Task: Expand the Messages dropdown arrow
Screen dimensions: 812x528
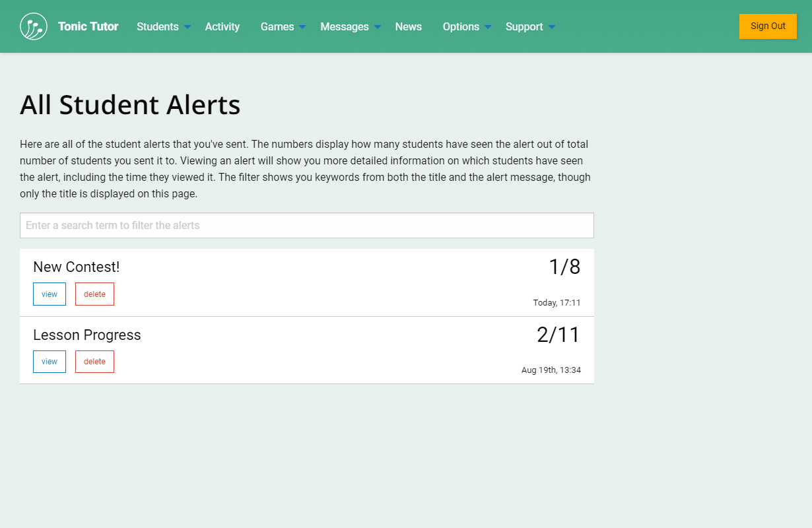Action: pyautogui.click(x=378, y=27)
